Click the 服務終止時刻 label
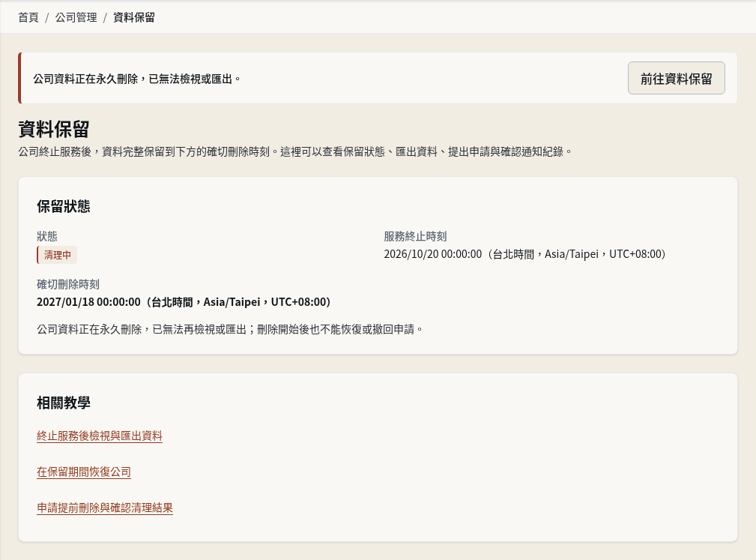Viewport: 756px width, 560px height. click(x=415, y=236)
